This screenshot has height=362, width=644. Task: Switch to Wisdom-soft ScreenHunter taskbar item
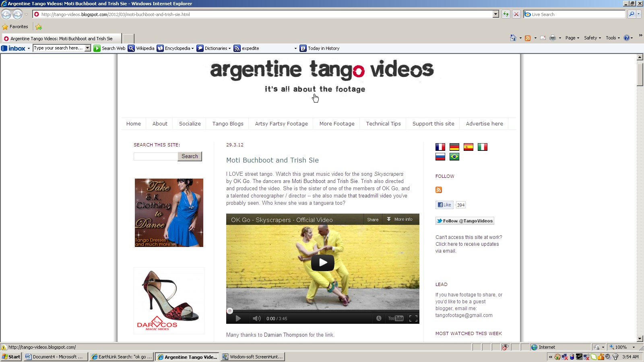click(x=253, y=357)
